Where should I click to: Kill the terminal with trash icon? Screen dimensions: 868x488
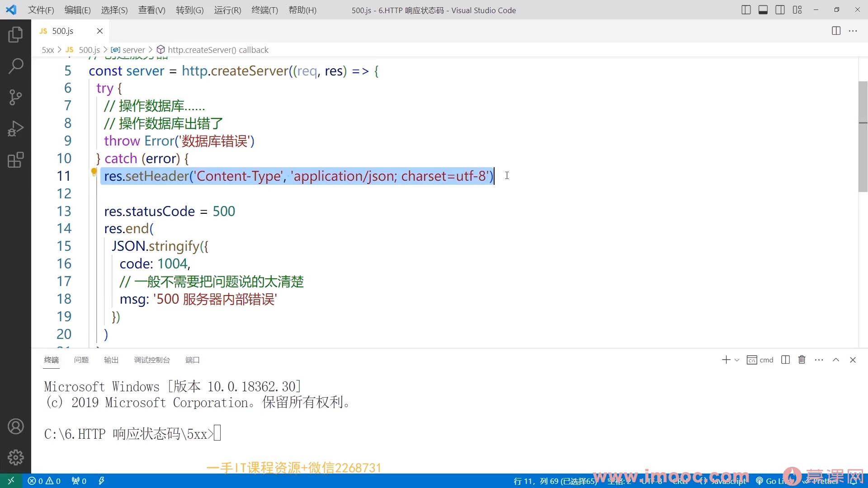coord(802,360)
